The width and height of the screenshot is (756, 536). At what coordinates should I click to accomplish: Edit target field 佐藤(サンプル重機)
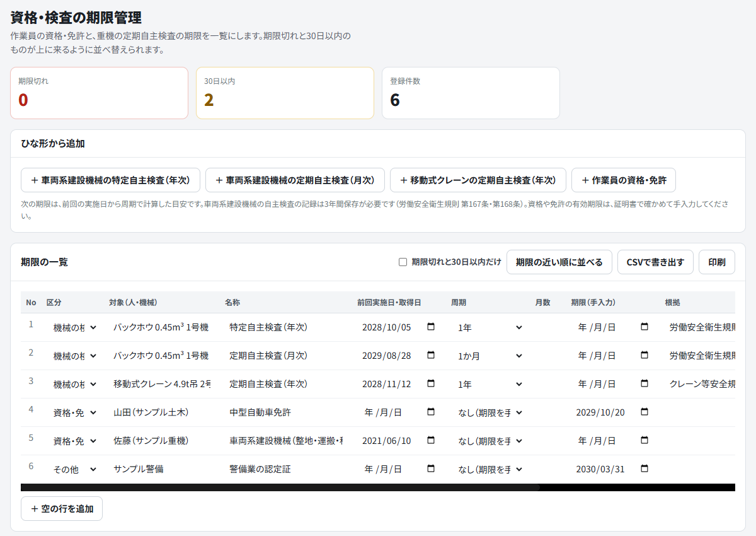(x=163, y=441)
